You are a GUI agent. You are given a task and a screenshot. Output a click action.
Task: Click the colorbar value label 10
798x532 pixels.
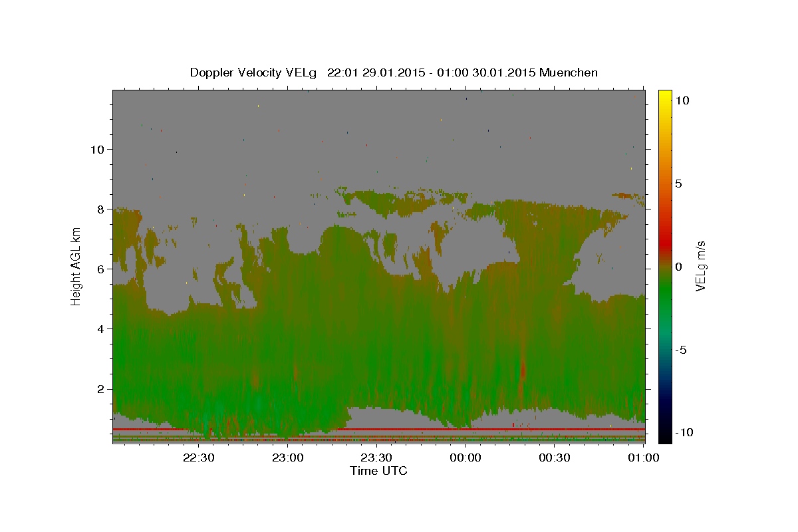tap(682, 100)
